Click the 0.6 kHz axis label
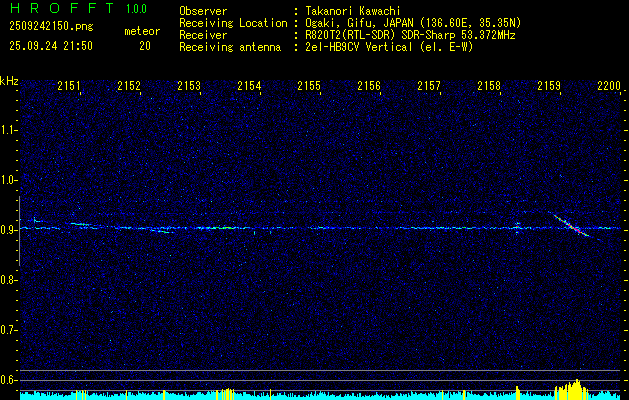This screenshot has height=400, width=629. pyautogui.click(x=8, y=380)
